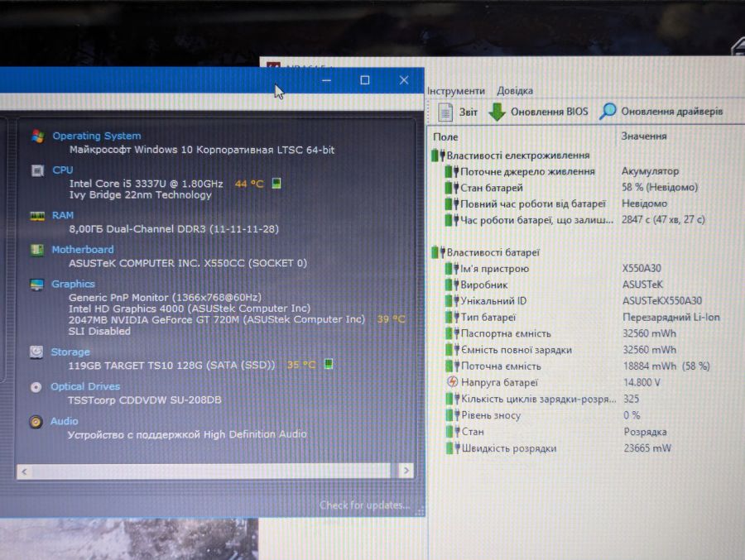This screenshot has width=745, height=560.
Task: Minimize the Speccy window
Action: pos(326,80)
